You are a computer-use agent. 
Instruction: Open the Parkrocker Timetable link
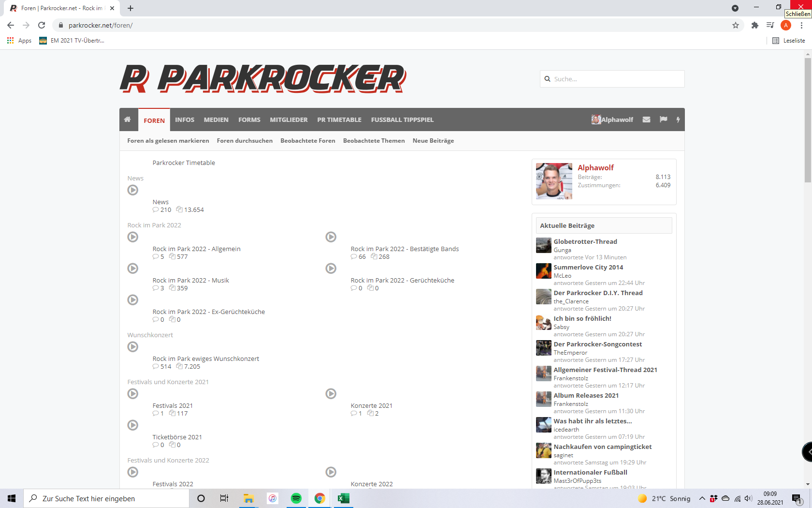pos(184,163)
